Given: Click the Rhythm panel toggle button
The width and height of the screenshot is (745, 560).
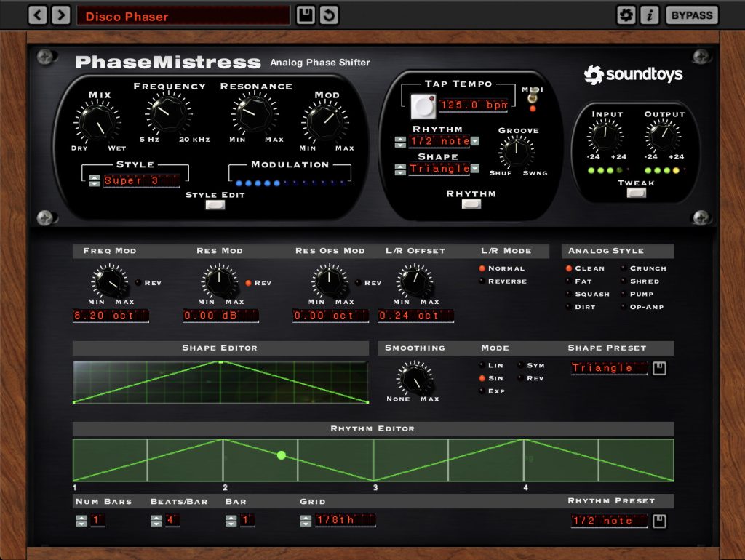Looking at the screenshot, I should (x=471, y=204).
